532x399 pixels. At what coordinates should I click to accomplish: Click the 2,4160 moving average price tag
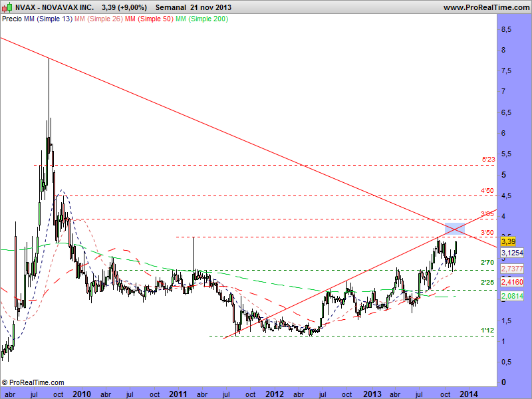512,282
